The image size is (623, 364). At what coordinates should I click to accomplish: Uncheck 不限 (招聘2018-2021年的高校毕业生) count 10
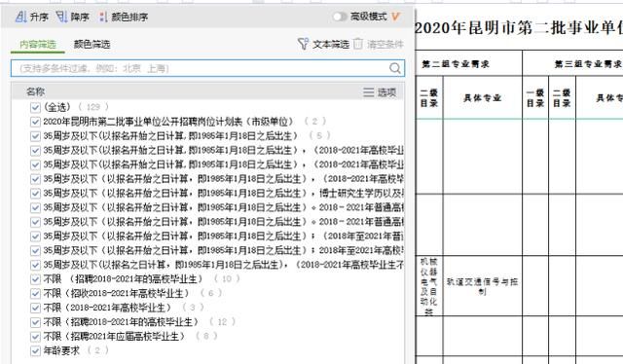coord(35,279)
